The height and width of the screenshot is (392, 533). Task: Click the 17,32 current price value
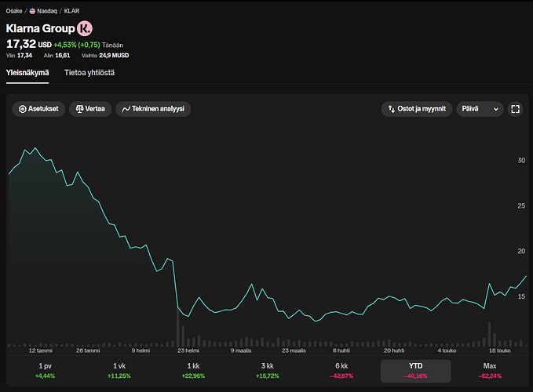[20, 44]
